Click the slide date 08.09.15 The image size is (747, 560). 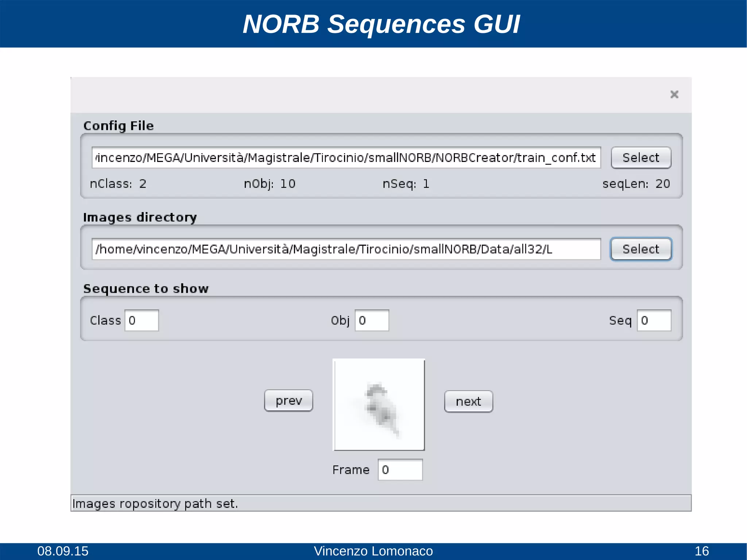[63, 551]
